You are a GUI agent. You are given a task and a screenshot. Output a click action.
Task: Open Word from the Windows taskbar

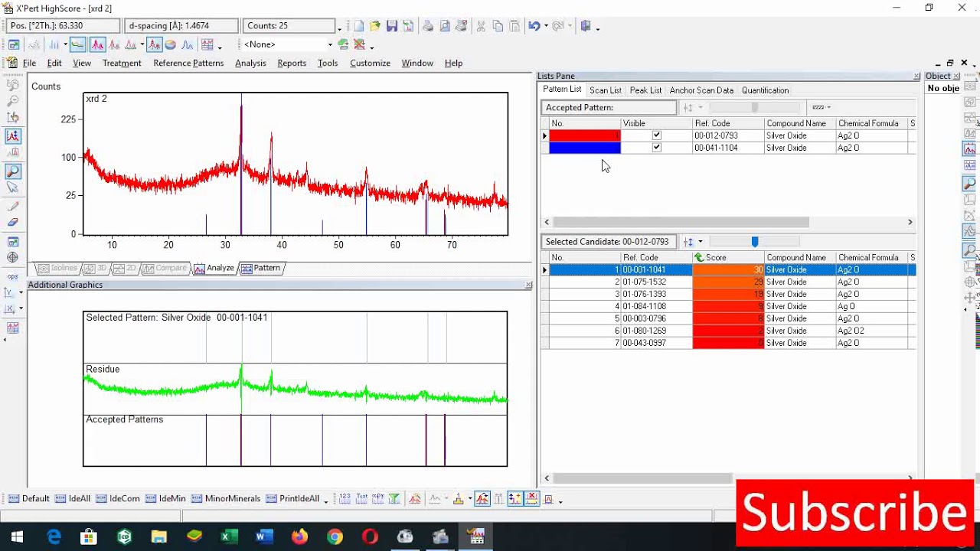(x=264, y=536)
